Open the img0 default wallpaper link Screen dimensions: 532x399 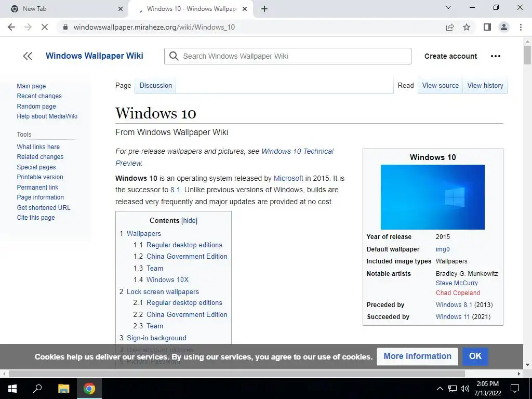[443, 249]
